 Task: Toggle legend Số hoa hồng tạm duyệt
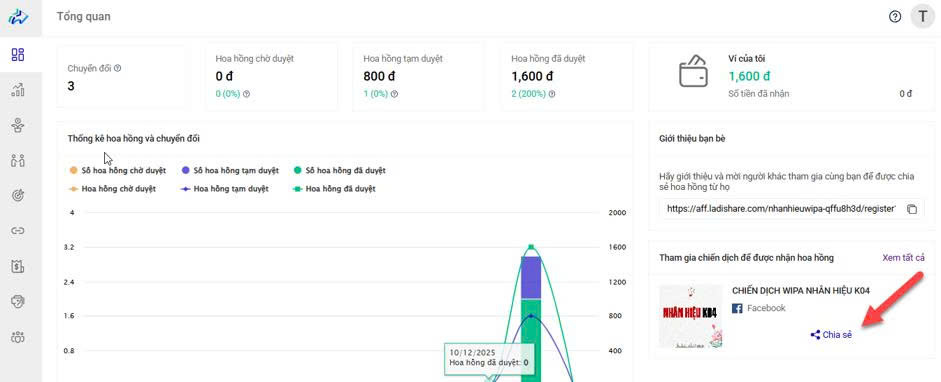(x=230, y=171)
